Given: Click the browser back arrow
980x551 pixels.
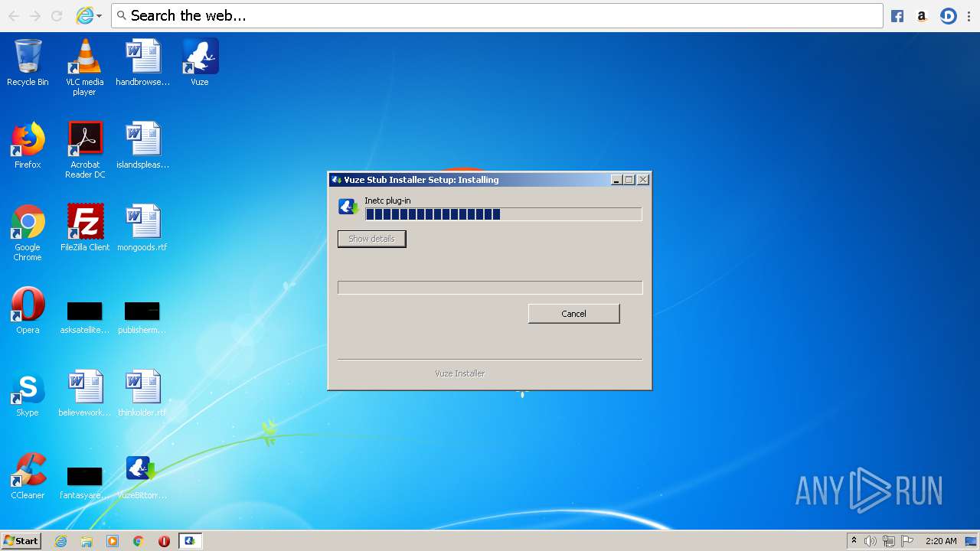Looking at the screenshot, I should point(13,15).
